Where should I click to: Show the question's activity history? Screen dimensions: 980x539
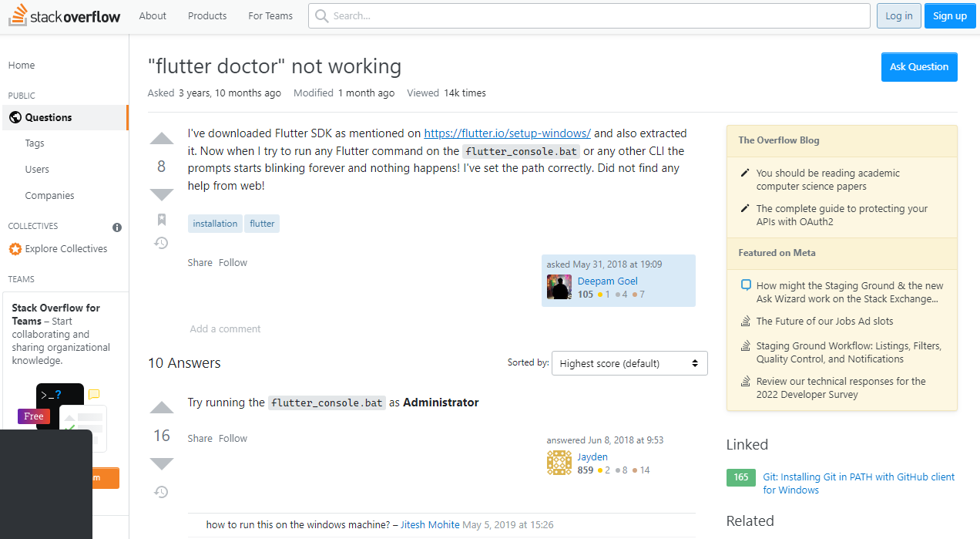pyautogui.click(x=162, y=243)
